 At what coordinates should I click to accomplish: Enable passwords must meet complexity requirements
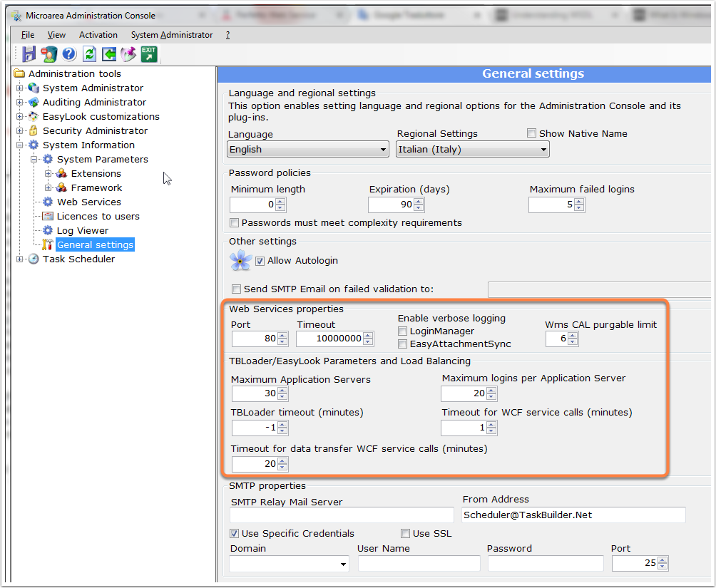pyautogui.click(x=234, y=222)
